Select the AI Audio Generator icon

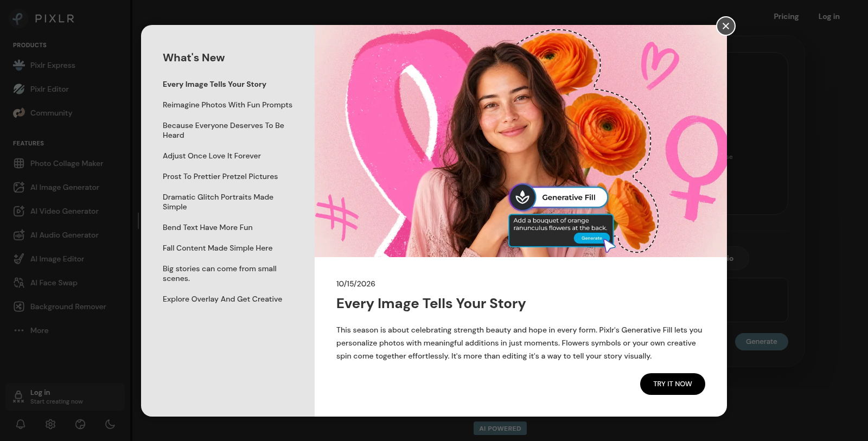[x=19, y=235]
